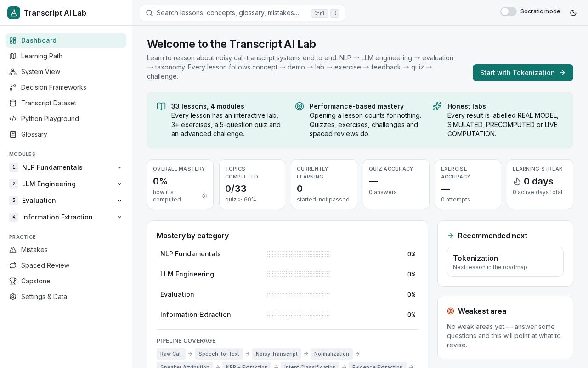588x368 pixels.
Task: Open the recommended Tokenization lesson card
Action: point(505,262)
